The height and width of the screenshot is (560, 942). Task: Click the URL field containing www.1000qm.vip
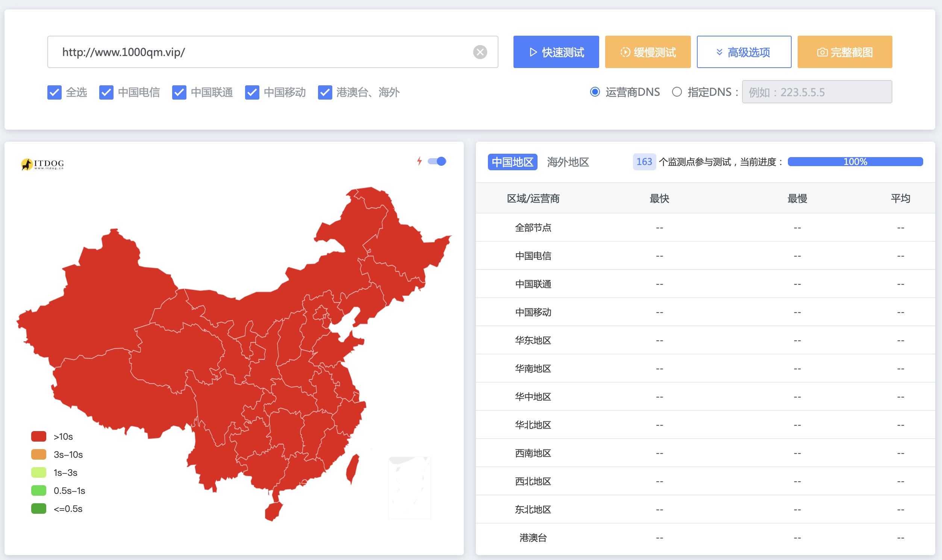tap(273, 52)
